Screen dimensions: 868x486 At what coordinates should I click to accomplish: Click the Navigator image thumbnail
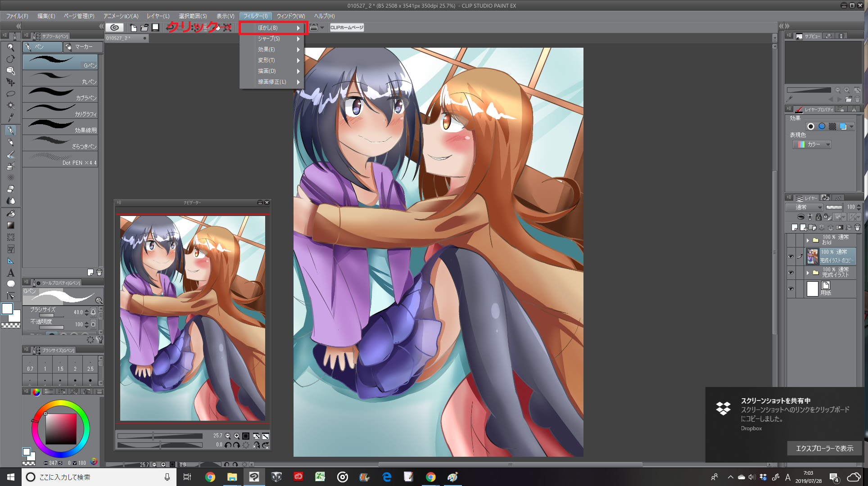click(193, 318)
